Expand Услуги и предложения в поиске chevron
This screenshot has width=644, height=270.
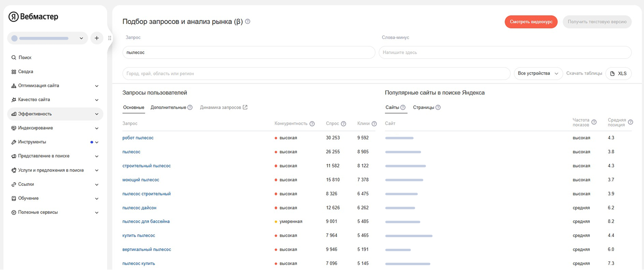click(97, 171)
